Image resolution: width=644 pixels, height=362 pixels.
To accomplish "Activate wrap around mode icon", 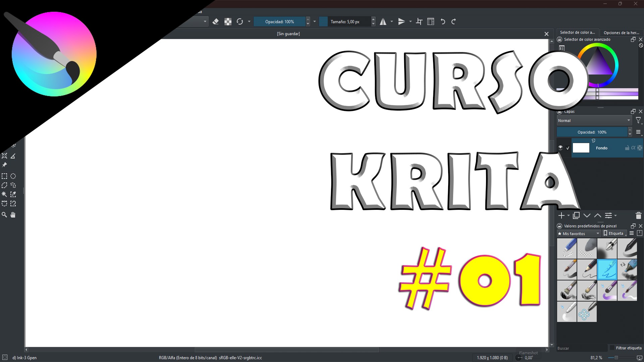I will pos(419,22).
